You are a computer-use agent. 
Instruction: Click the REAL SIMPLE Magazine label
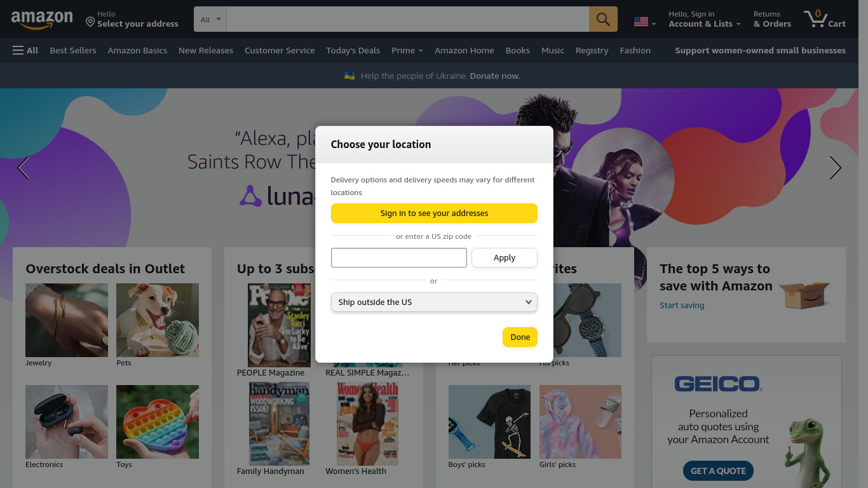pos(367,372)
